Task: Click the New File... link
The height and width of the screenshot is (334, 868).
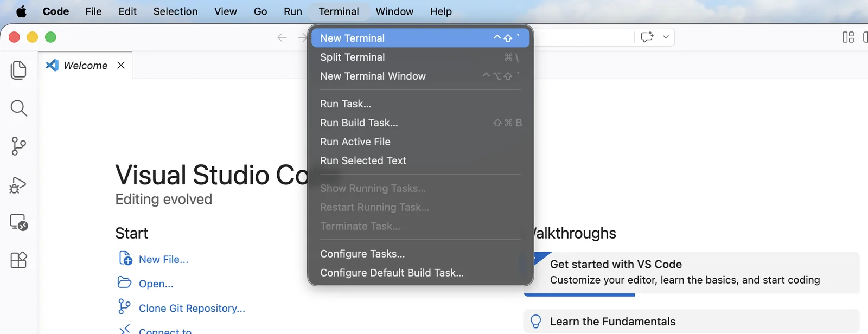Action: click(163, 259)
